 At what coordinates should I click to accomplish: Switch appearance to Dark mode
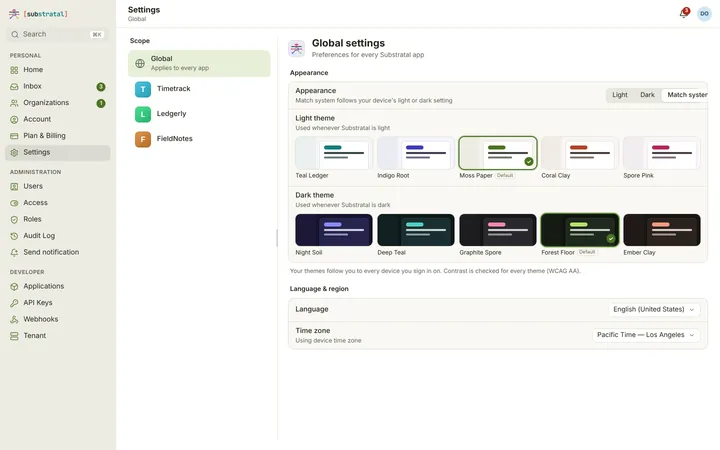coord(647,95)
